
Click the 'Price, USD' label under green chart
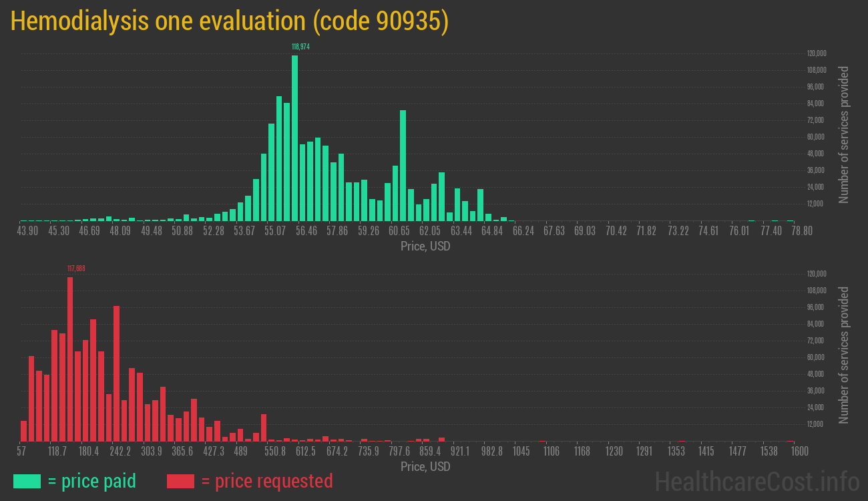pos(425,246)
